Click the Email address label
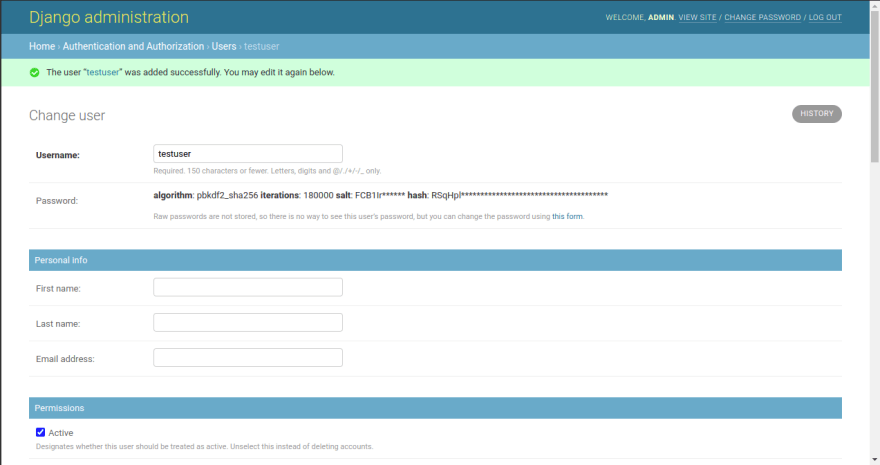The height and width of the screenshot is (465, 880). 65,359
